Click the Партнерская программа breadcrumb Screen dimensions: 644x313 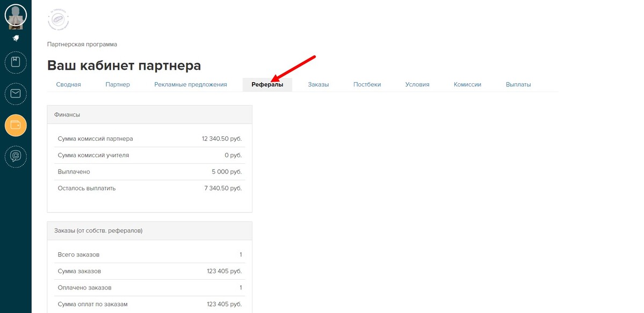(82, 45)
